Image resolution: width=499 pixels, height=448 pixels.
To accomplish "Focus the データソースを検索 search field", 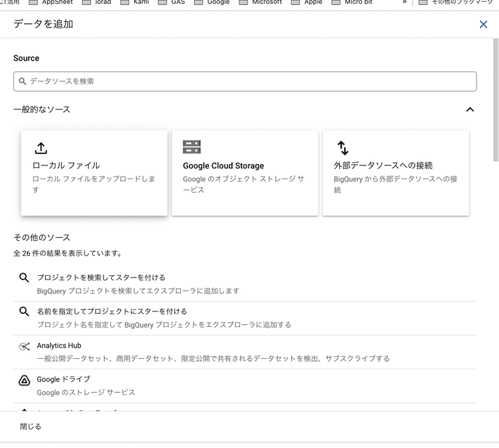I will click(x=249, y=82).
